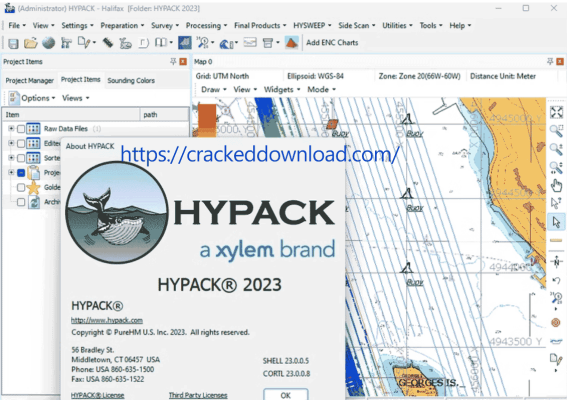Click the Item column header
Image resolution: width=567 pixels, height=400 pixels.
[x=71, y=115]
